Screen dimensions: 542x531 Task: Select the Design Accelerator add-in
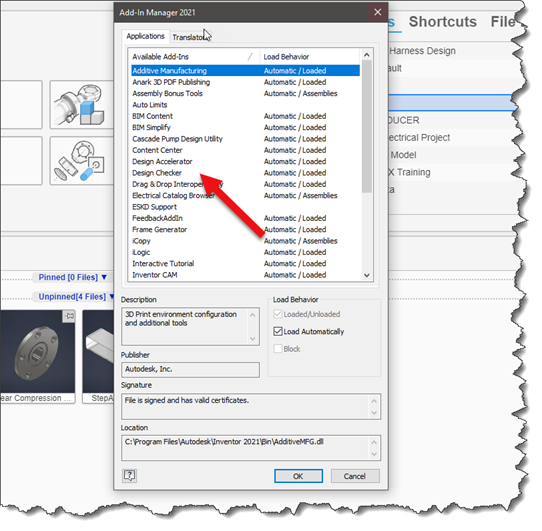(x=245, y=161)
